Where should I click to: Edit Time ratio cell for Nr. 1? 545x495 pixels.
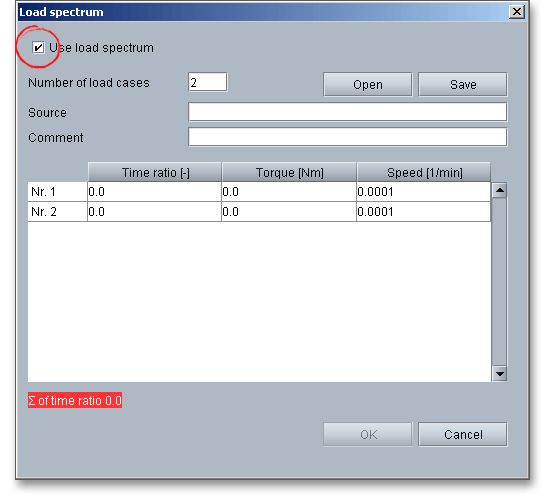pos(154,192)
